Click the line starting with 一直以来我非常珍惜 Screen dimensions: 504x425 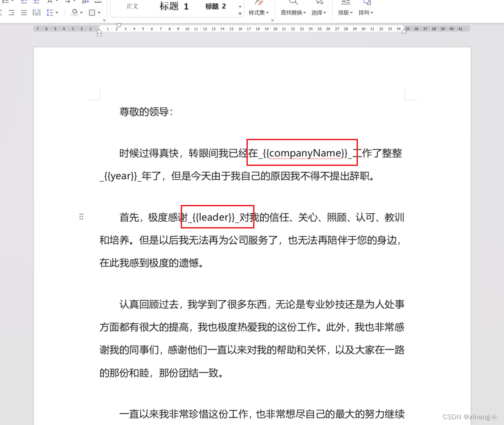click(262, 414)
